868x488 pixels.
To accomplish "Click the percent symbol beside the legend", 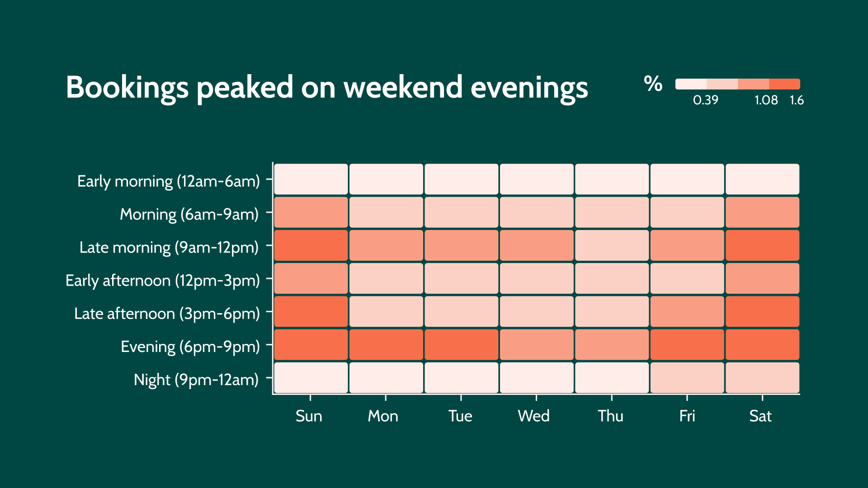I will click(653, 84).
